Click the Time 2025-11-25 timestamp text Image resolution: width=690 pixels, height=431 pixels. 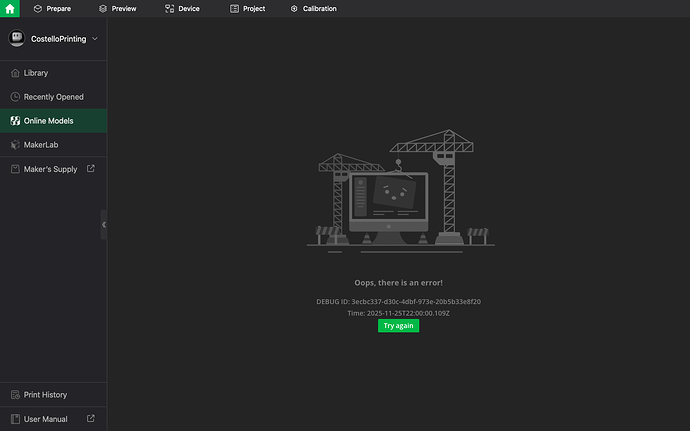point(398,313)
